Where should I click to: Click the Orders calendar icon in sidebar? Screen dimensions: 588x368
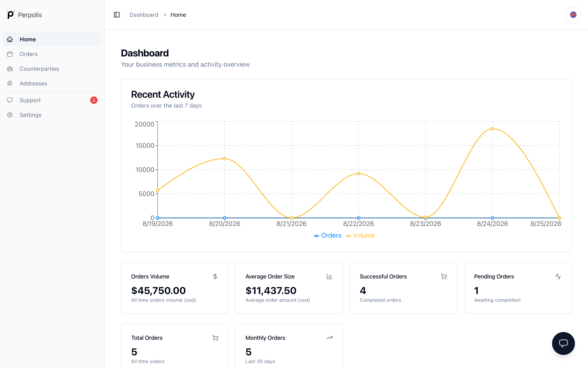click(10, 54)
